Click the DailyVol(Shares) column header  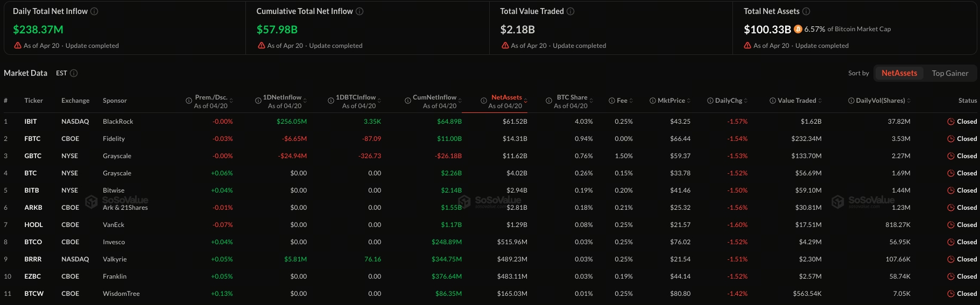pyautogui.click(x=880, y=101)
